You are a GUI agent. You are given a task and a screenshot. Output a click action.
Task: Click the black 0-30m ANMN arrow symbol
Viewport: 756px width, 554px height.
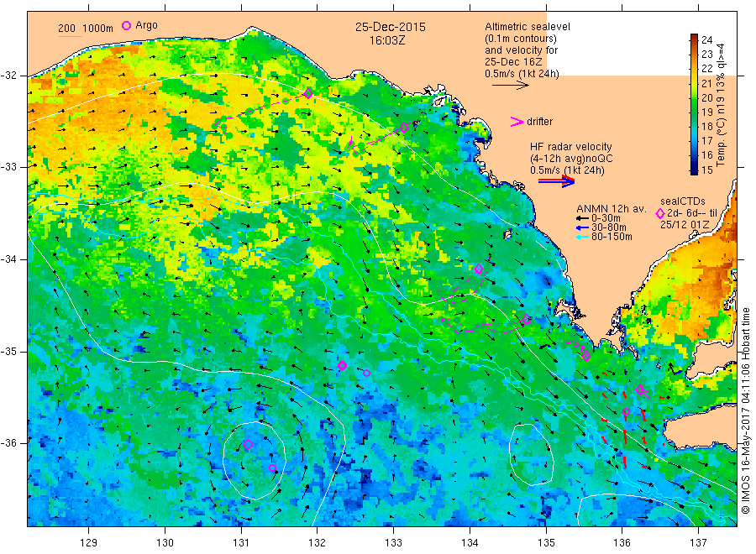coord(583,218)
